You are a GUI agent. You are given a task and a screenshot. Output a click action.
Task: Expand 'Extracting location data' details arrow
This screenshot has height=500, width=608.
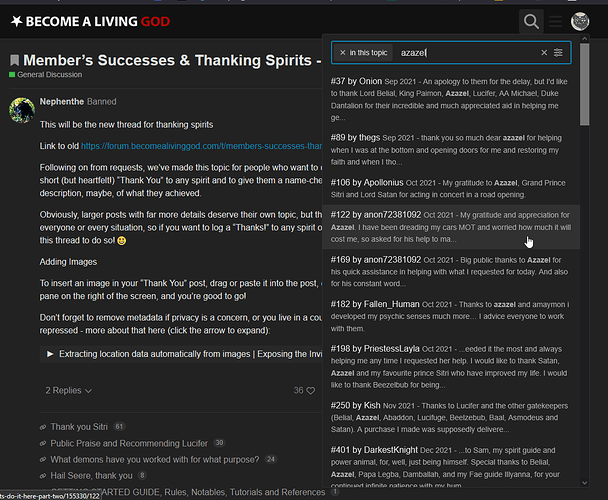[x=50, y=354]
